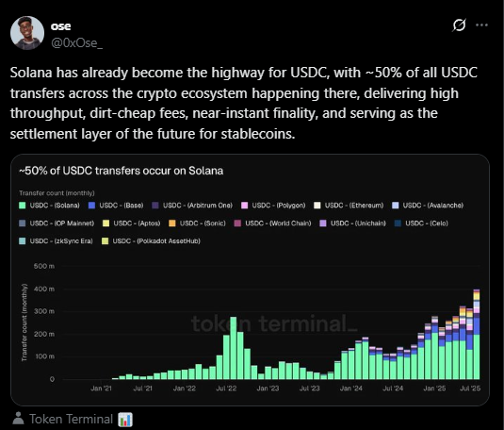The image size is (504, 430).
Task: Click the '500 m' y-axis label
Action: 44,266
